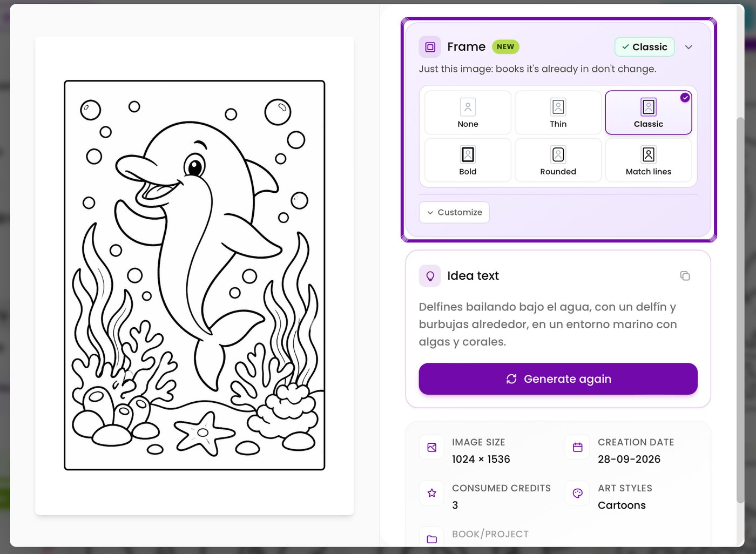Viewport: 756px width, 554px height.
Task: Click the '28-09-2026' creation date value
Action: pyautogui.click(x=629, y=459)
